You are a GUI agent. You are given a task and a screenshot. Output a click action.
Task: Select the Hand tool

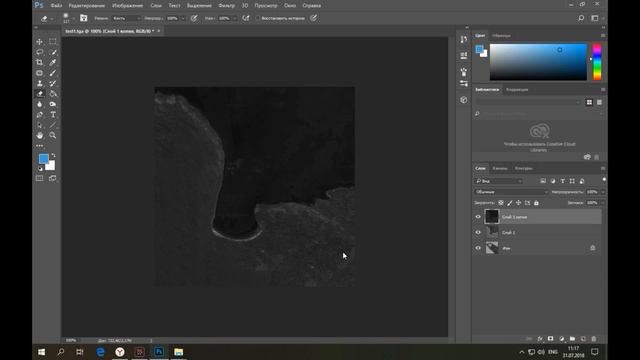click(40, 135)
